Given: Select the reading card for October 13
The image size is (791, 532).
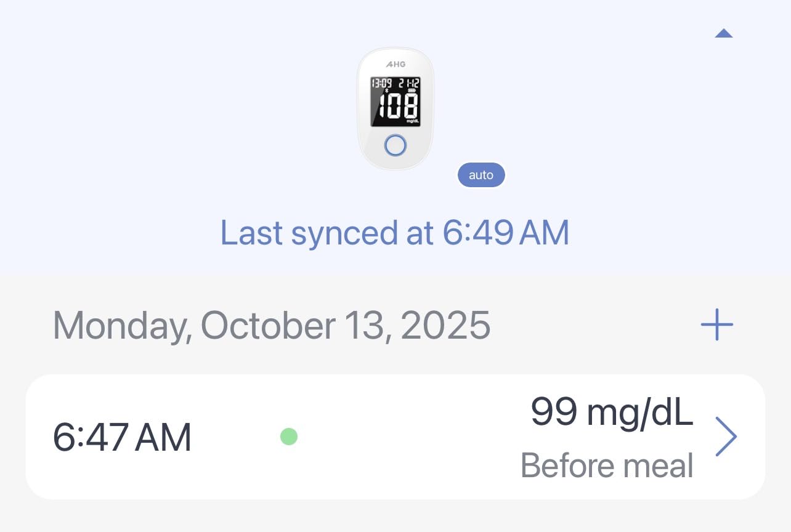Looking at the screenshot, I should click(x=395, y=436).
